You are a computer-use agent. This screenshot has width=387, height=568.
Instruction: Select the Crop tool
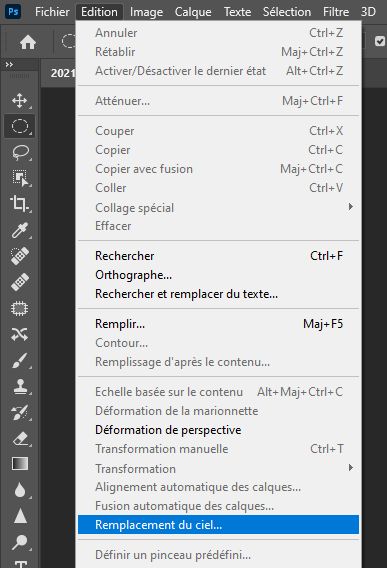click(x=20, y=204)
